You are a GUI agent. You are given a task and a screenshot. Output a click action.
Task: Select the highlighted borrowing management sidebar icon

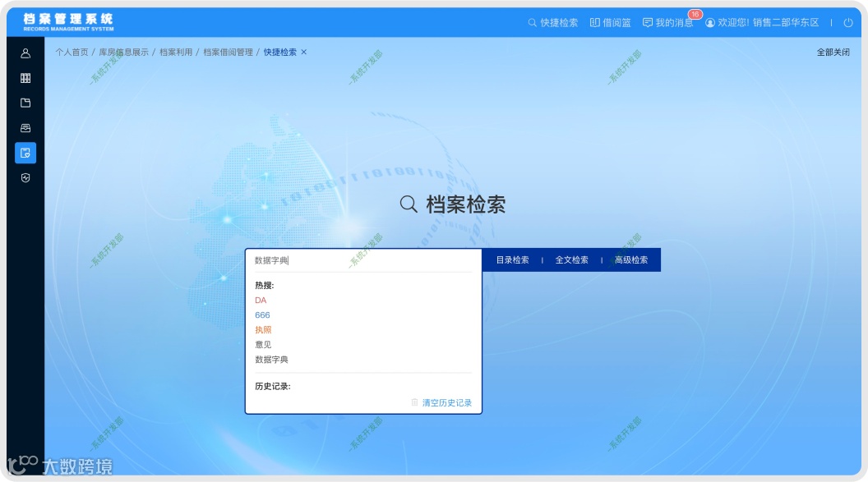coord(25,153)
